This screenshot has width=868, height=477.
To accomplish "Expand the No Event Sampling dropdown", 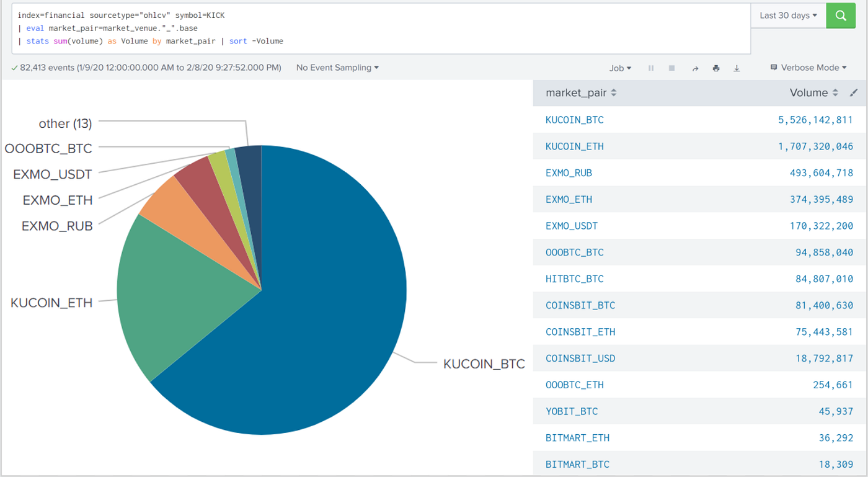I will (x=337, y=68).
